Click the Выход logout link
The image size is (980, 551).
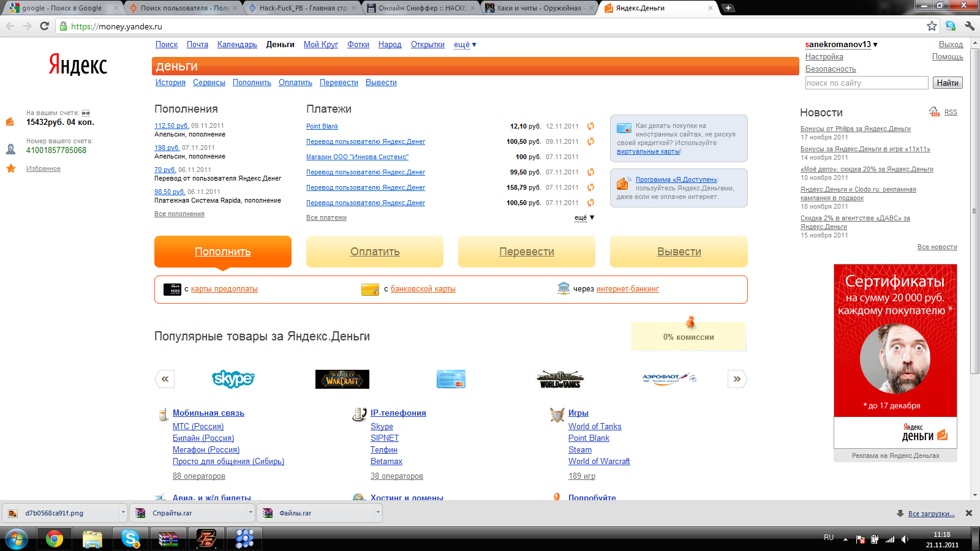point(951,45)
